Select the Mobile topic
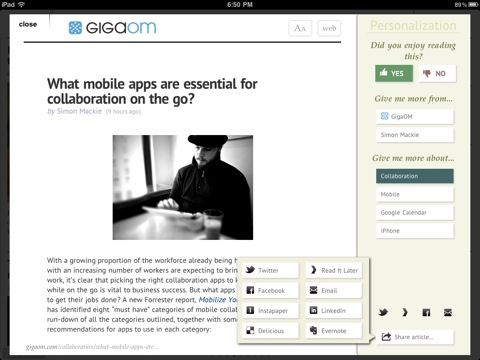 click(415, 194)
